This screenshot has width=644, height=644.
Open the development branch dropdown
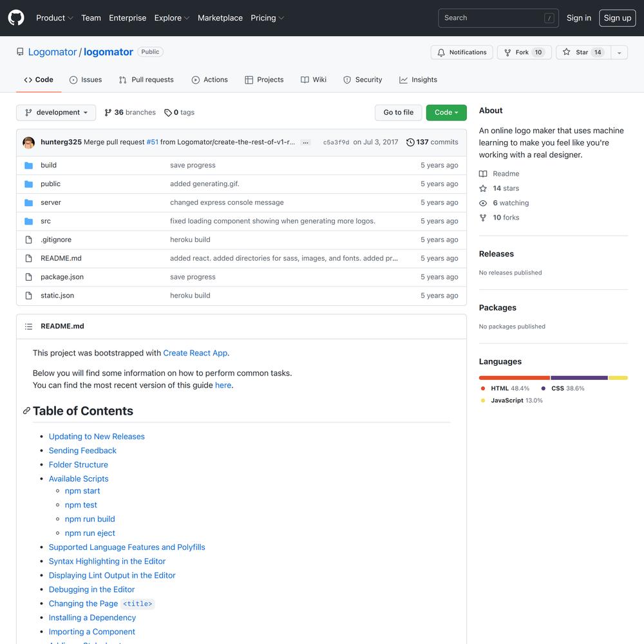56,113
